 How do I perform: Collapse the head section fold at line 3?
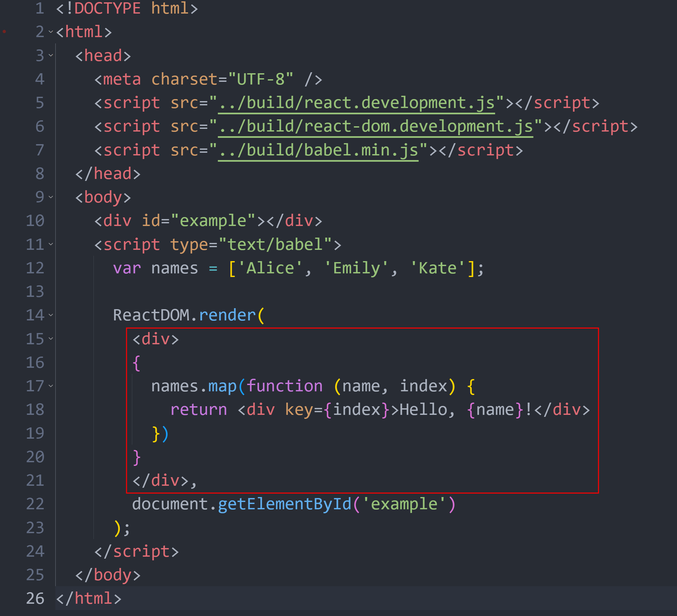point(51,55)
